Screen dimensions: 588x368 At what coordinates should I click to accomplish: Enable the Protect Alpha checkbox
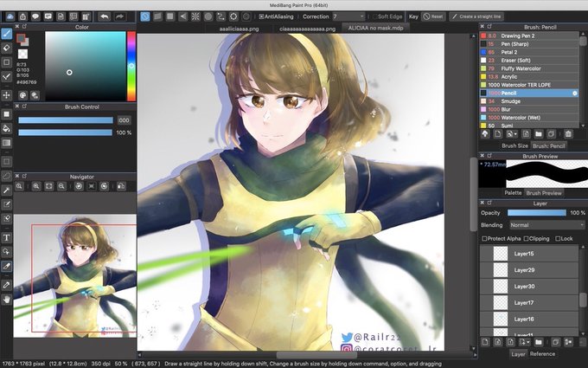[484, 238]
